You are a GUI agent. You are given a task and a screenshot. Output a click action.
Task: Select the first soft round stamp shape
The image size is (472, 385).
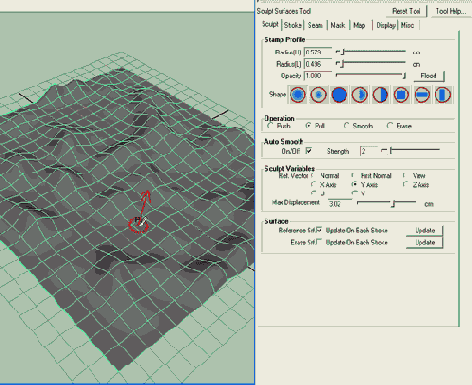pyautogui.click(x=298, y=95)
